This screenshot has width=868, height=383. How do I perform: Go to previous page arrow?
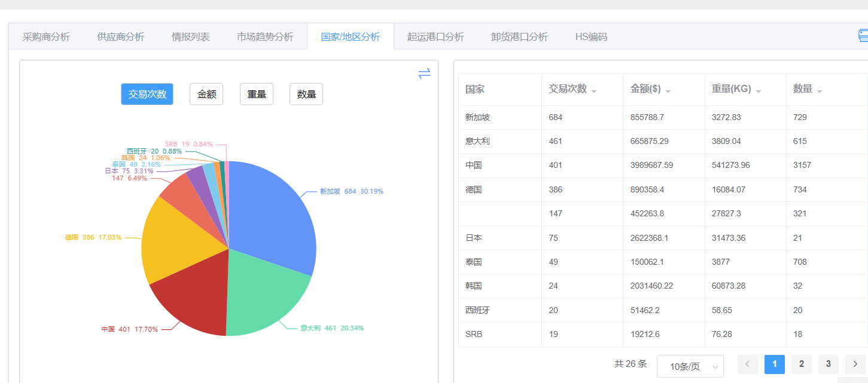click(748, 364)
